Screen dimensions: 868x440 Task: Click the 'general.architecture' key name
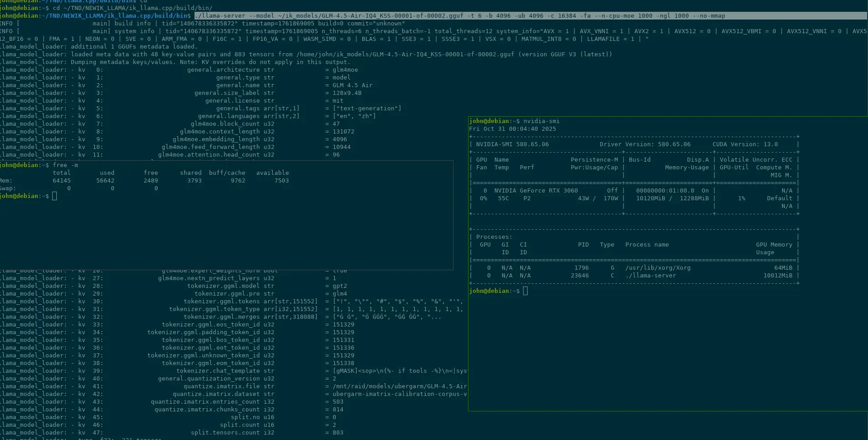[x=224, y=70]
